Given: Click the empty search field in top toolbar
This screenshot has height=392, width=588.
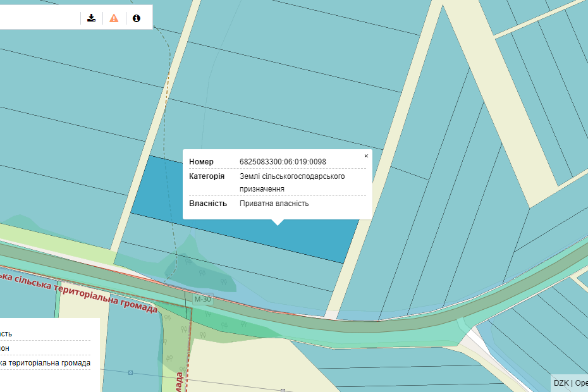Looking at the screenshot, I should click(38, 18).
